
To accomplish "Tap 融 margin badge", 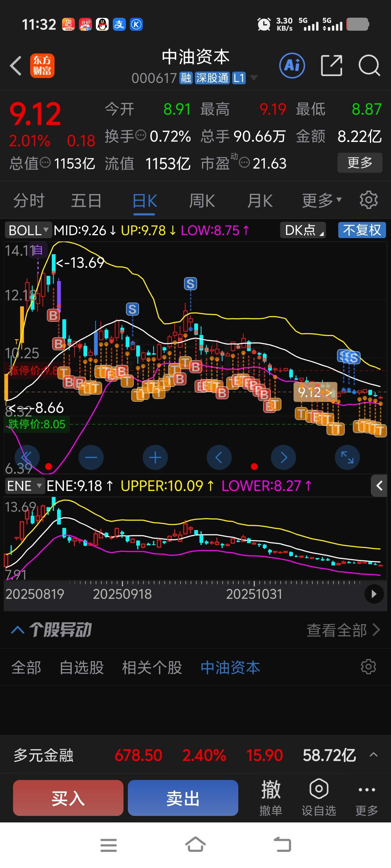I will 186,78.
